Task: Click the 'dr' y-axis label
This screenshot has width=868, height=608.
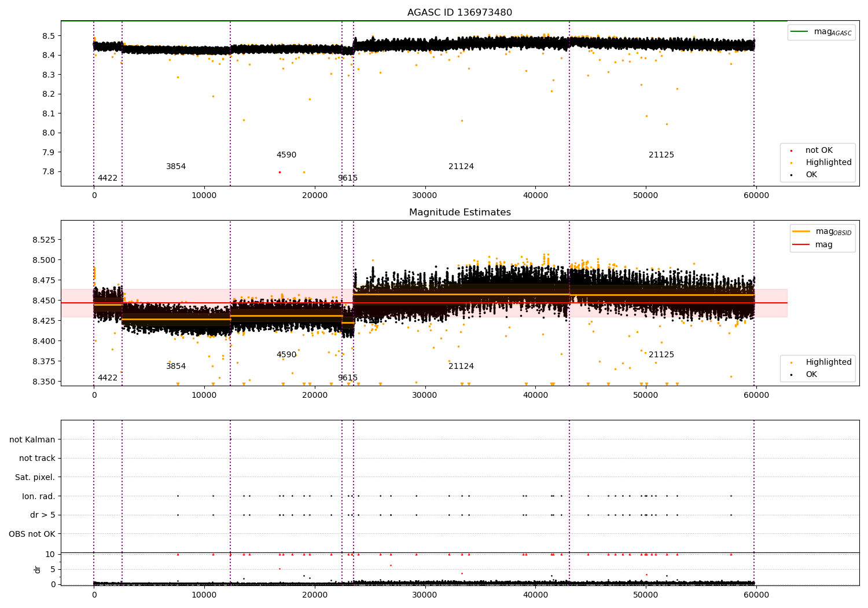Action: pos(38,569)
